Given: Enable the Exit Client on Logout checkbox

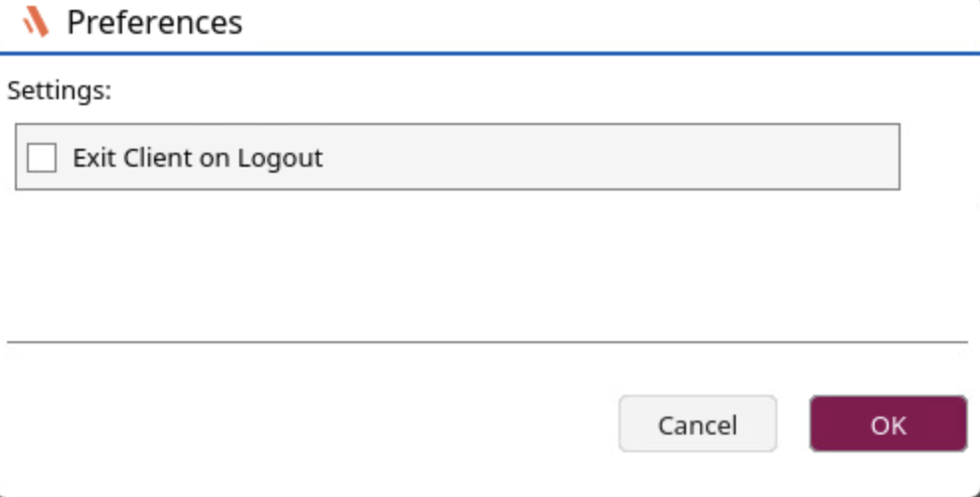Looking at the screenshot, I should click(42, 157).
